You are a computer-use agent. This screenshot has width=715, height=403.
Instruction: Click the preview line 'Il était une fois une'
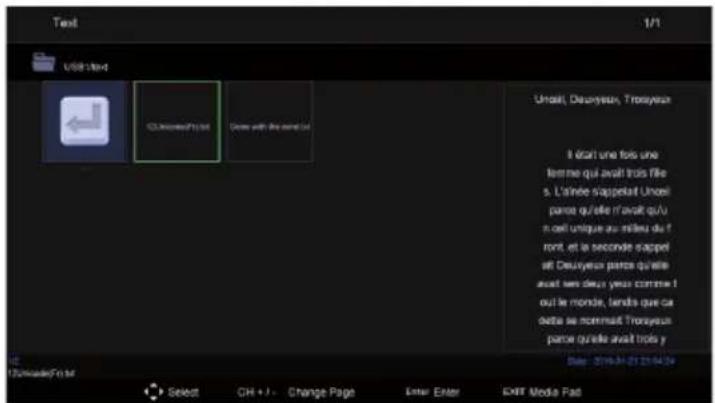click(612, 155)
